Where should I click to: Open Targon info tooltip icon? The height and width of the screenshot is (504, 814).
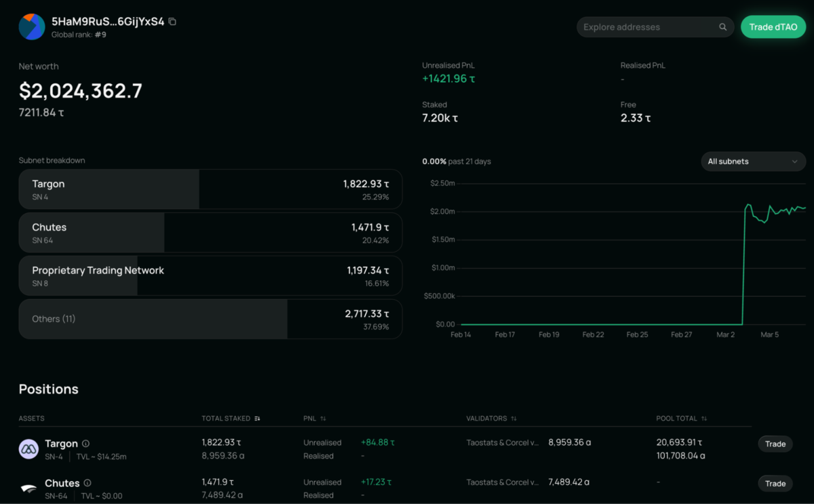tap(86, 444)
